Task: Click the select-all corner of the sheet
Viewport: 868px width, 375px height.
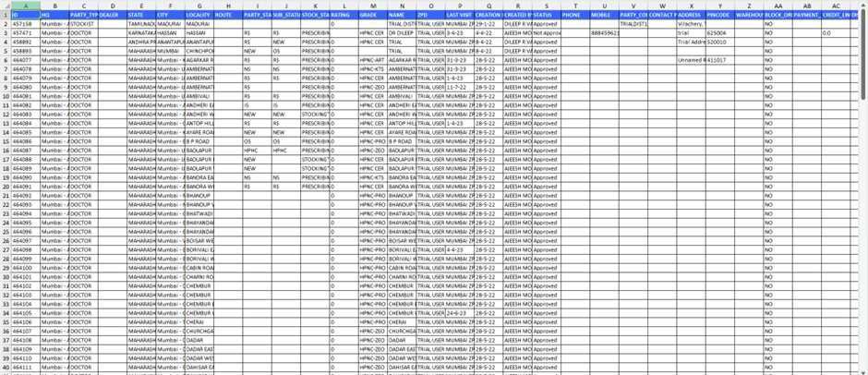Action: [5, 6]
